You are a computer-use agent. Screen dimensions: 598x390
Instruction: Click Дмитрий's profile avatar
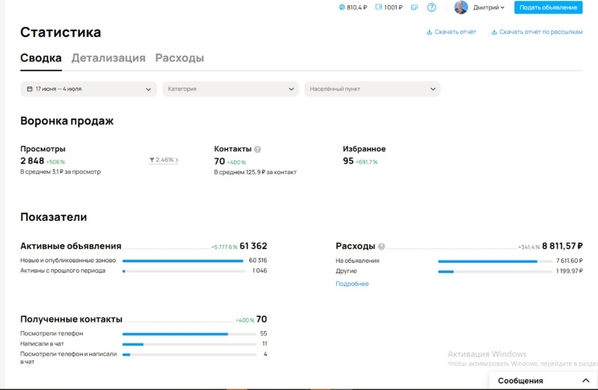click(461, 7)
